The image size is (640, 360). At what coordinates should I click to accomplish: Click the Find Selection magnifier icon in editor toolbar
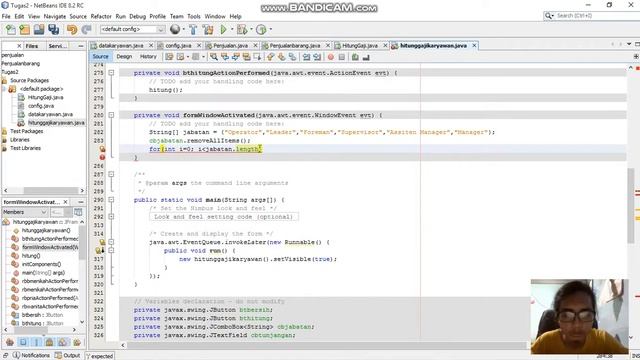pos(213,57)
